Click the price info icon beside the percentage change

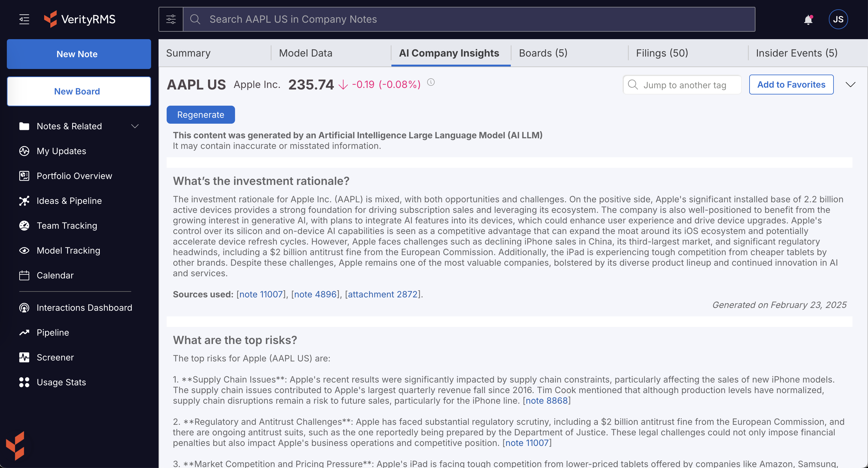click(431, 82)
